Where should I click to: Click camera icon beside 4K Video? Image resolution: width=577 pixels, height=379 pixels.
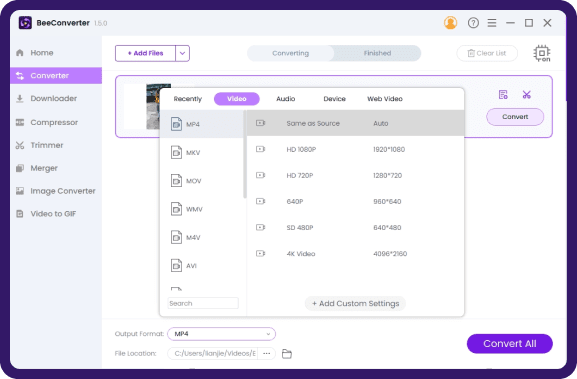click(x=261, y=254)
